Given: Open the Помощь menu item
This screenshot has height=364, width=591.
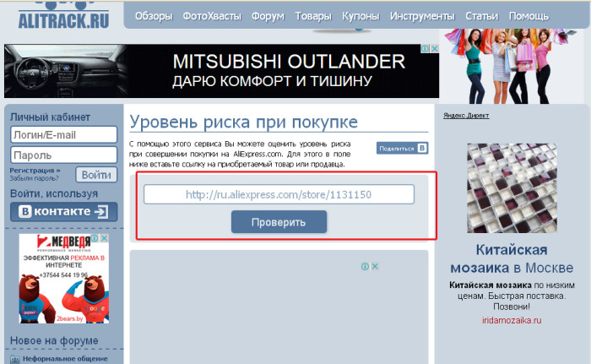Looking at the screenshot, I should point(529,16).
